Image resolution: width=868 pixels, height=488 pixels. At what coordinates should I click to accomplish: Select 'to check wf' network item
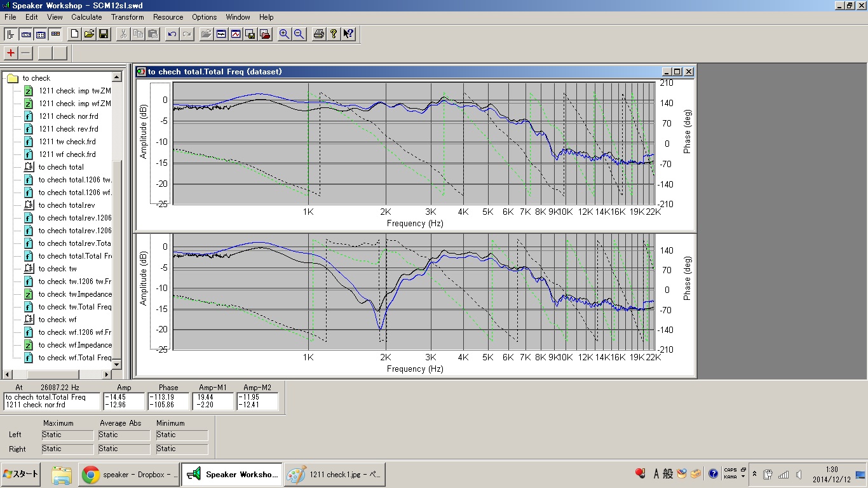pyautogui.click(x=57, y=320)
